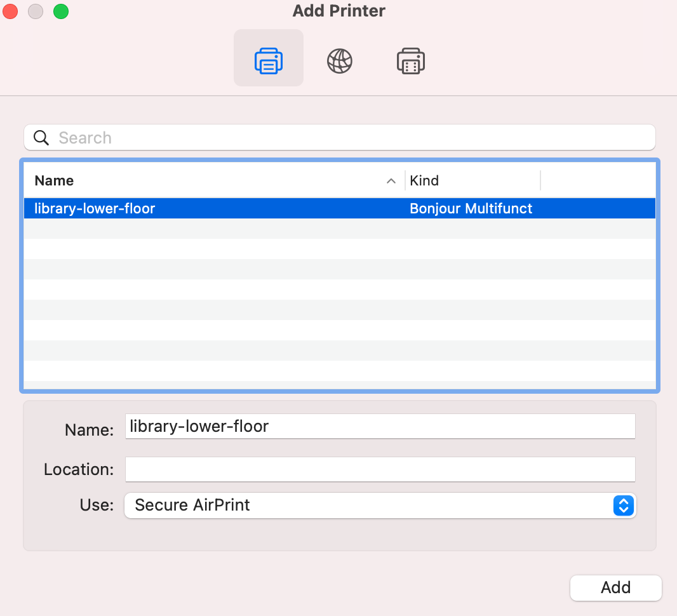Focus the Search text field
This screenshot has height=616, width=677.
349,138
